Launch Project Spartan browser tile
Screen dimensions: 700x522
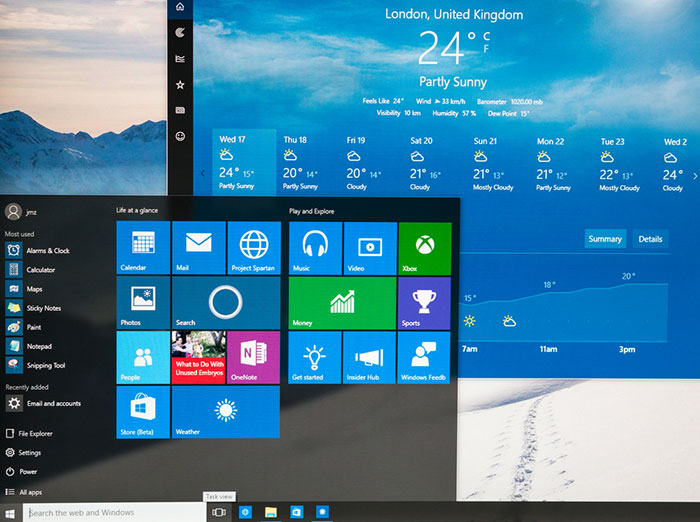254,247
